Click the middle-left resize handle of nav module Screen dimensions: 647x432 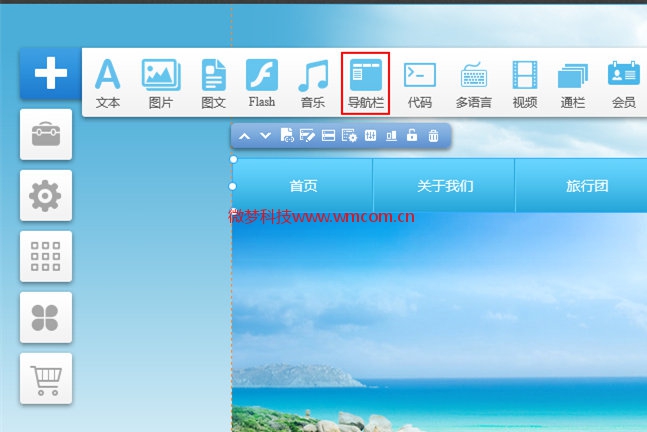233,186
